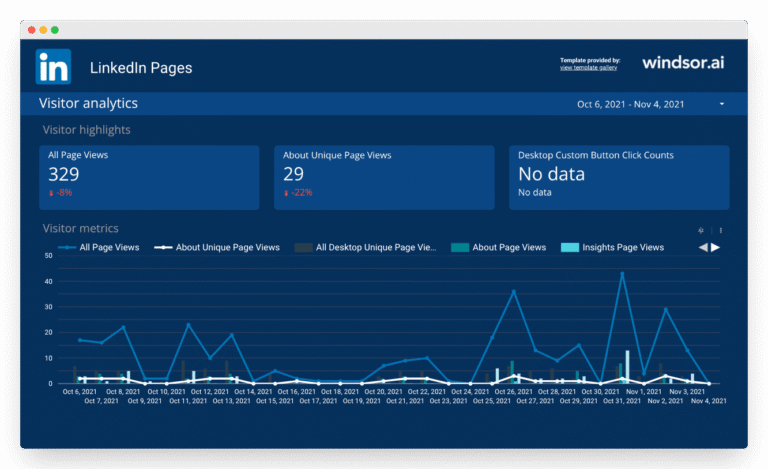Click the Visitor metrics section label
This screenshot has height=469, width=768.
pyautogui.click(x=81, y=228)
